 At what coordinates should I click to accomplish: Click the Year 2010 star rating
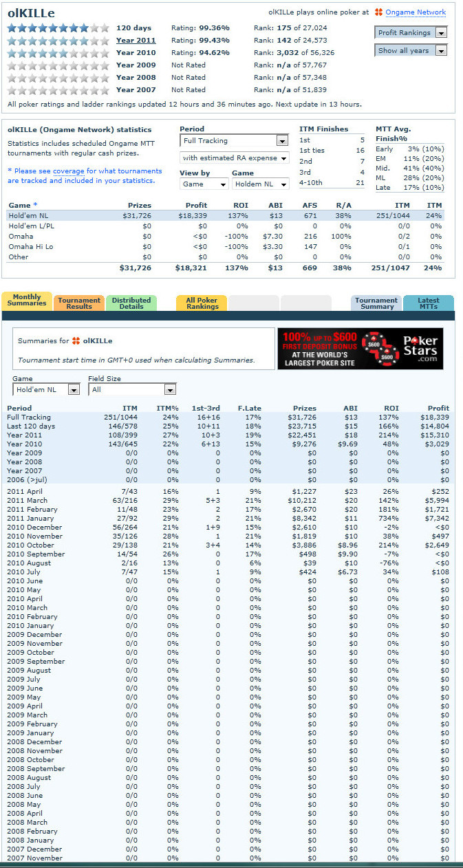click(x=58, y=53)
